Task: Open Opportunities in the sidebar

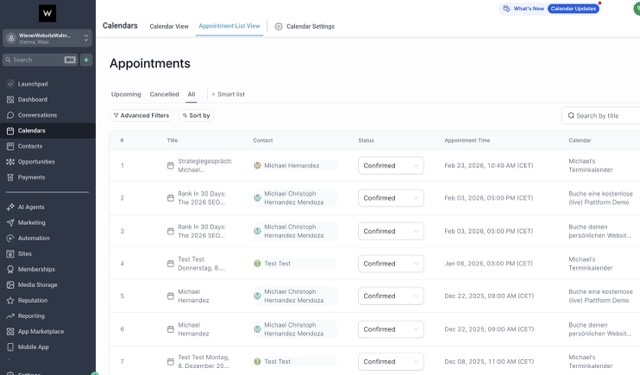Action: point(36,162)
